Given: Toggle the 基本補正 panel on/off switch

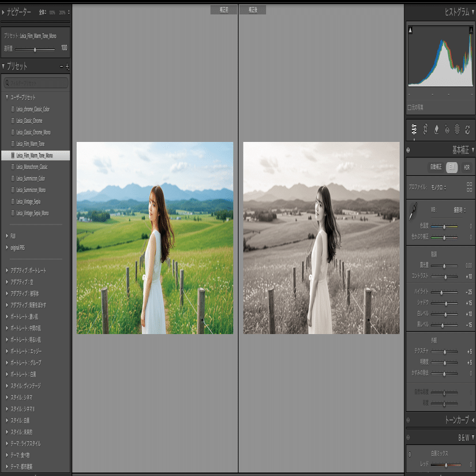Looking at the screenshot, I should click(408, 150).
